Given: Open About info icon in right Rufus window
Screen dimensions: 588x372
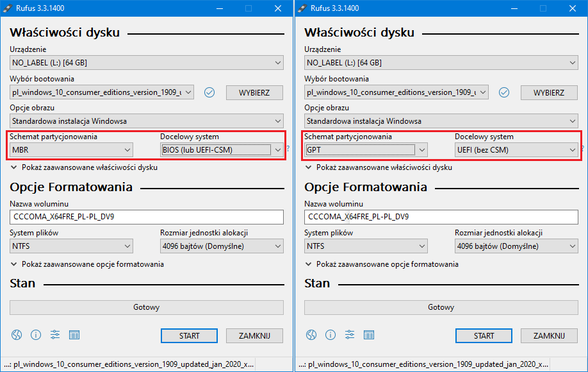Looking at the screenshot, I should coord(331,335).
